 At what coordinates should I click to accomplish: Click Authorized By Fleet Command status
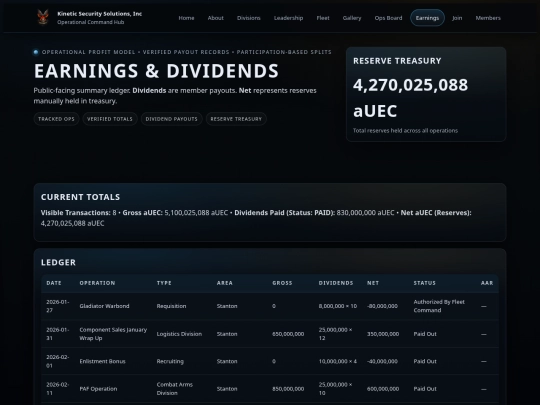tap(439, 306)
